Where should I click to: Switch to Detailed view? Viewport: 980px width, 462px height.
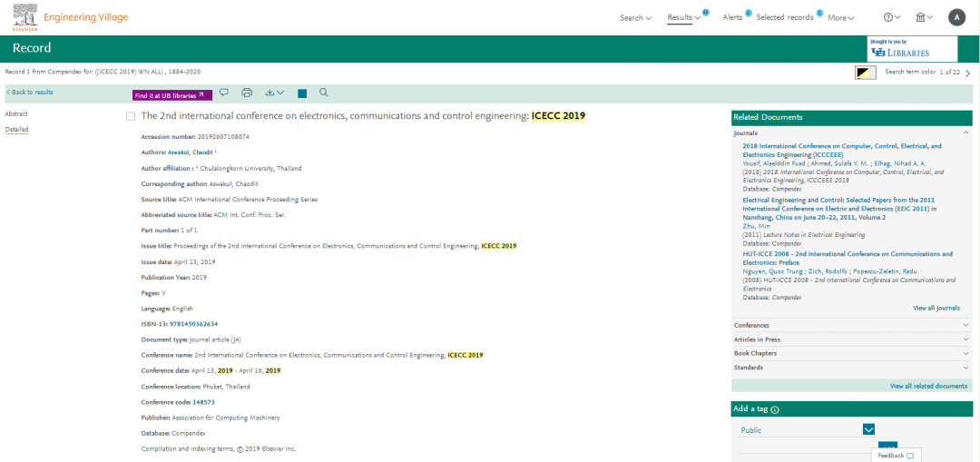(17, 130)
